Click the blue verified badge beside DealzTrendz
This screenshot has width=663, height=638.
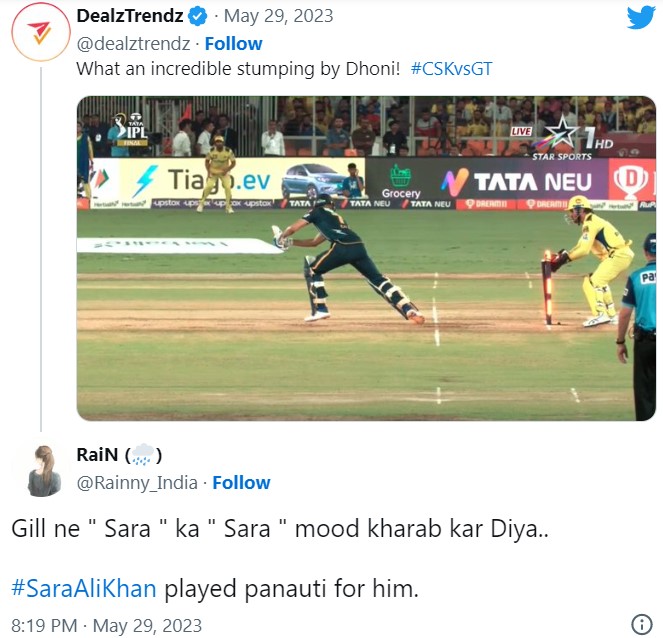[x=199, y=17]
